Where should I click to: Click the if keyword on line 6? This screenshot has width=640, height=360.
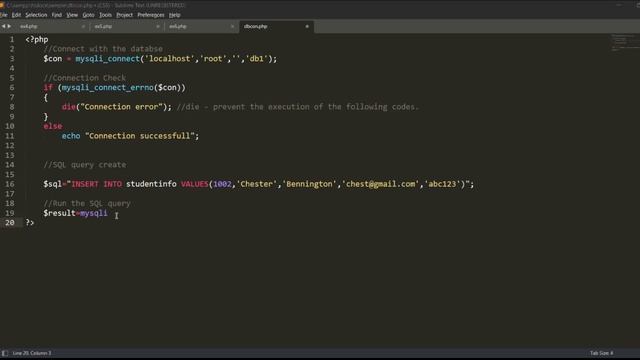(48, 88)
